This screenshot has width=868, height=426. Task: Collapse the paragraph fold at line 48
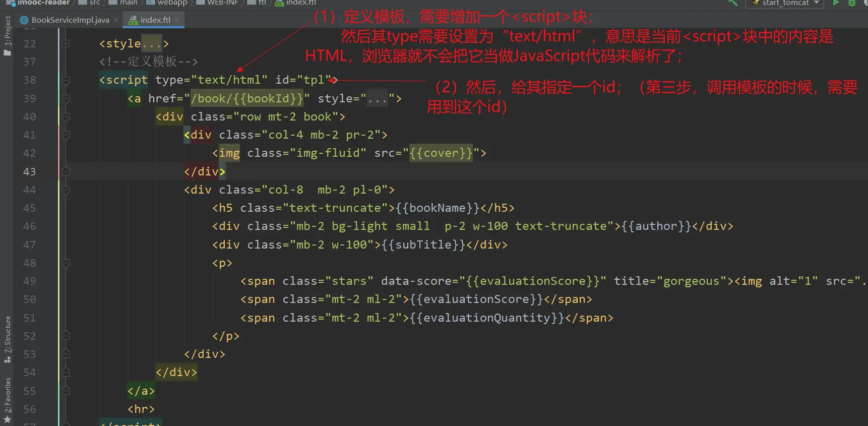(x=66, y=263)
